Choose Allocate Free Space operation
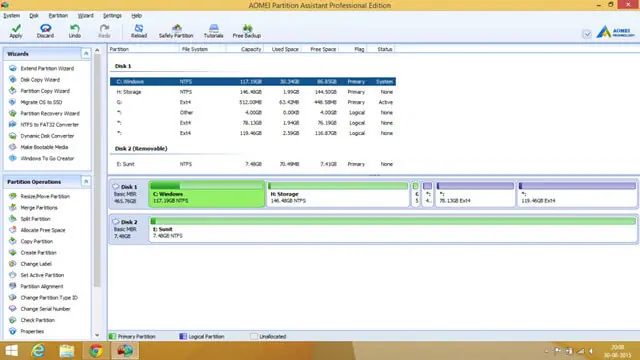 43,230
